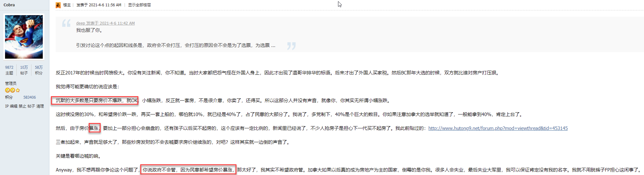Click the first smiley rank icon
This screenshot has height=175, width=644.
(7, 90)
